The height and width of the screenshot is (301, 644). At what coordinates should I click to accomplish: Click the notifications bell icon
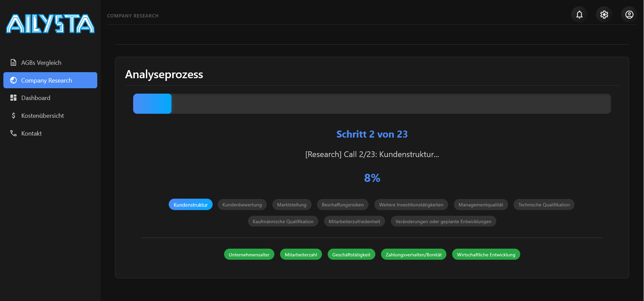[579, 15]
